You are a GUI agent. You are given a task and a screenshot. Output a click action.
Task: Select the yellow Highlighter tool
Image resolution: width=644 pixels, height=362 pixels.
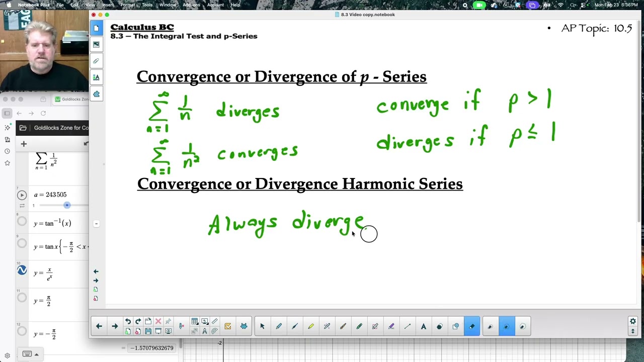310,326
